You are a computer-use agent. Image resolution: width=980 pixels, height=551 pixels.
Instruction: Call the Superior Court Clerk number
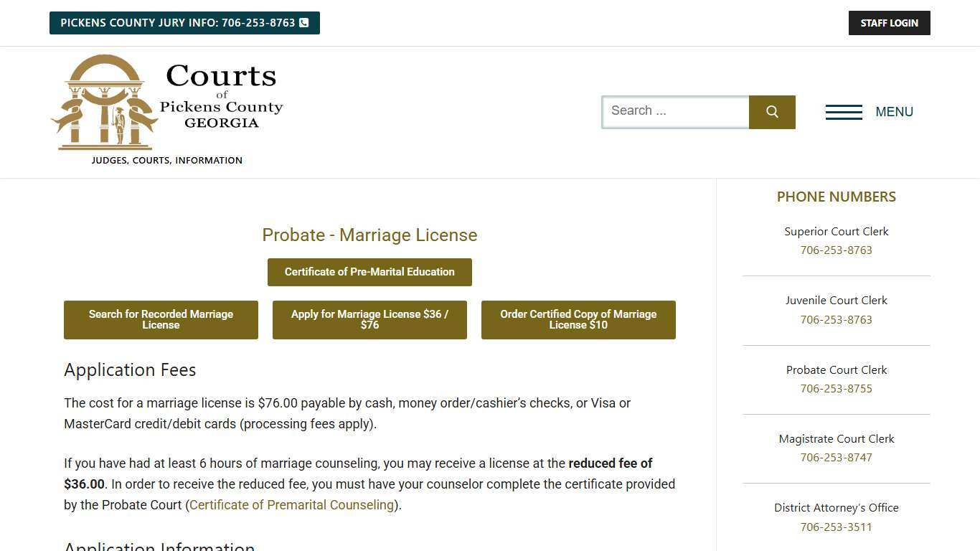tap(836, 250)
